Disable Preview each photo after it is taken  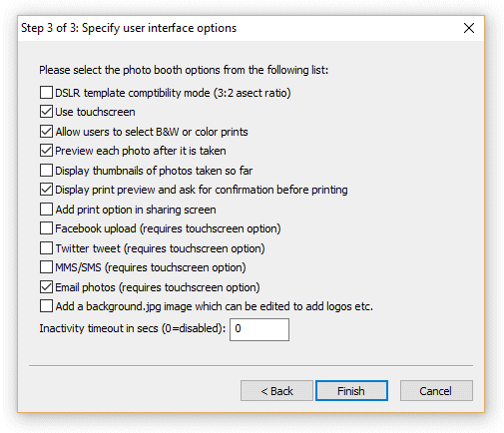pos(46,151)
